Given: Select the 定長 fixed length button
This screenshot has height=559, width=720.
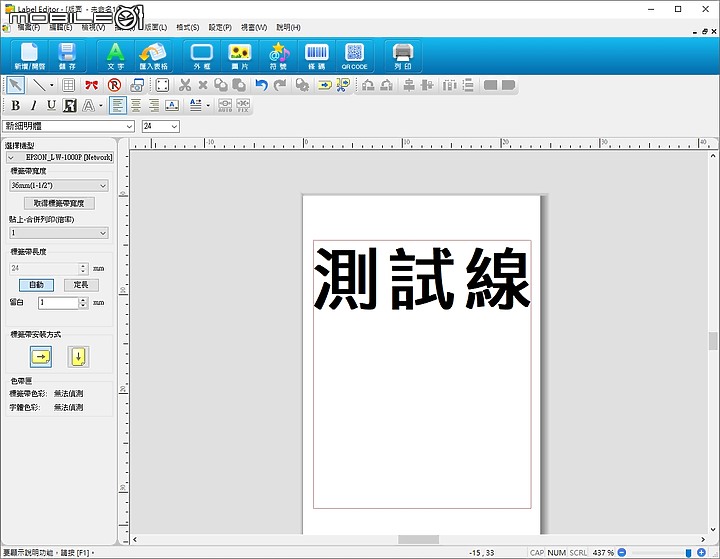Looking at the screenshot, I should point(81,285).
